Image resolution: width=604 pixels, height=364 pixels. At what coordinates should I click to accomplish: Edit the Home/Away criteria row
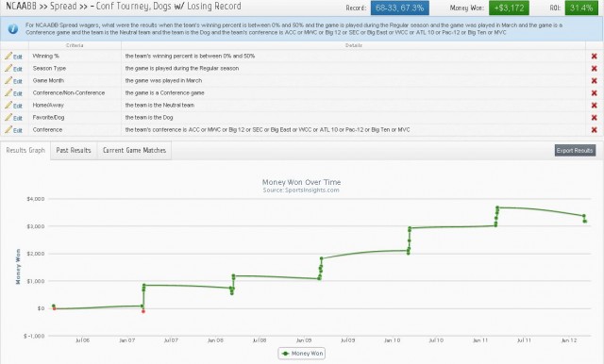tap(13, 106)
